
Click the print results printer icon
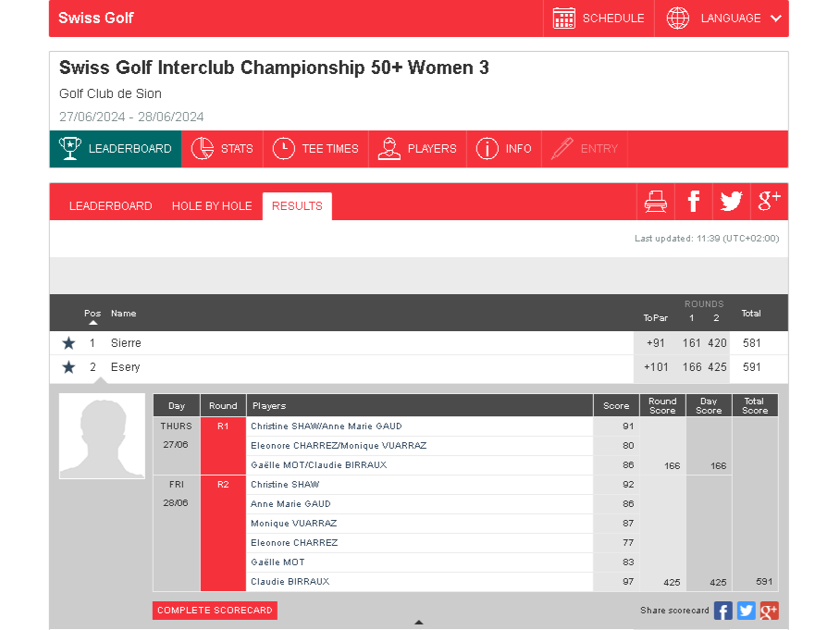point(655,202)
